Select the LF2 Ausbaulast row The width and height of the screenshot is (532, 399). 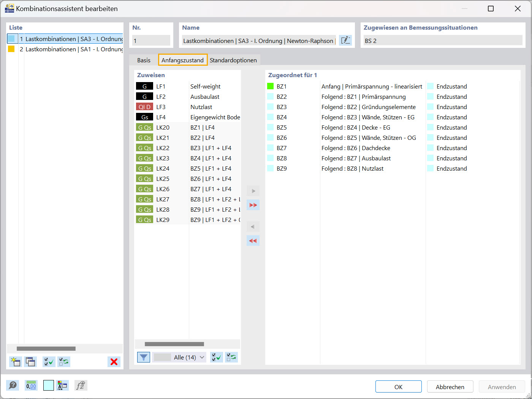(188, 97)
